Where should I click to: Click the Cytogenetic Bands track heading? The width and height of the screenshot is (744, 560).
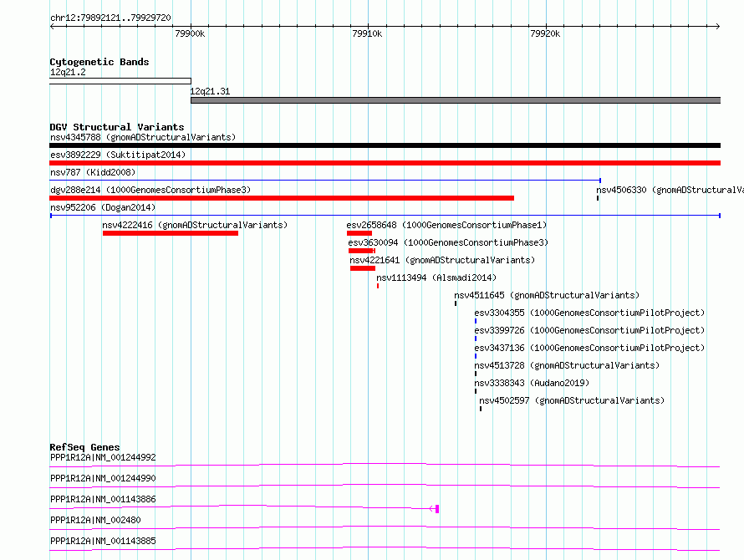click(x=99, y=62)
